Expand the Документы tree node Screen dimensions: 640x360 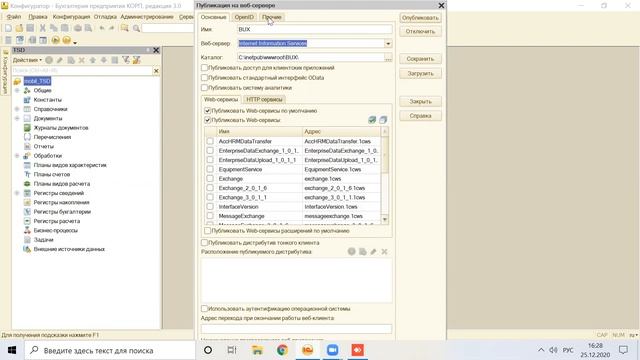point(17,118)
